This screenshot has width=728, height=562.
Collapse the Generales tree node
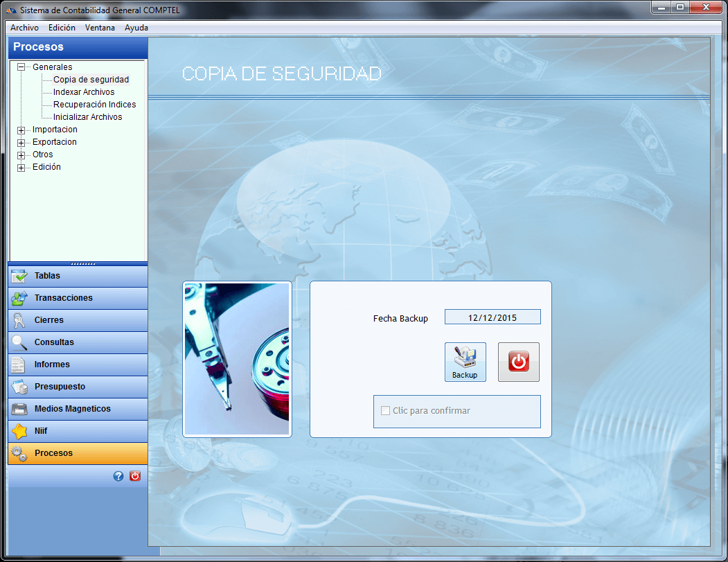click(21, 67)
